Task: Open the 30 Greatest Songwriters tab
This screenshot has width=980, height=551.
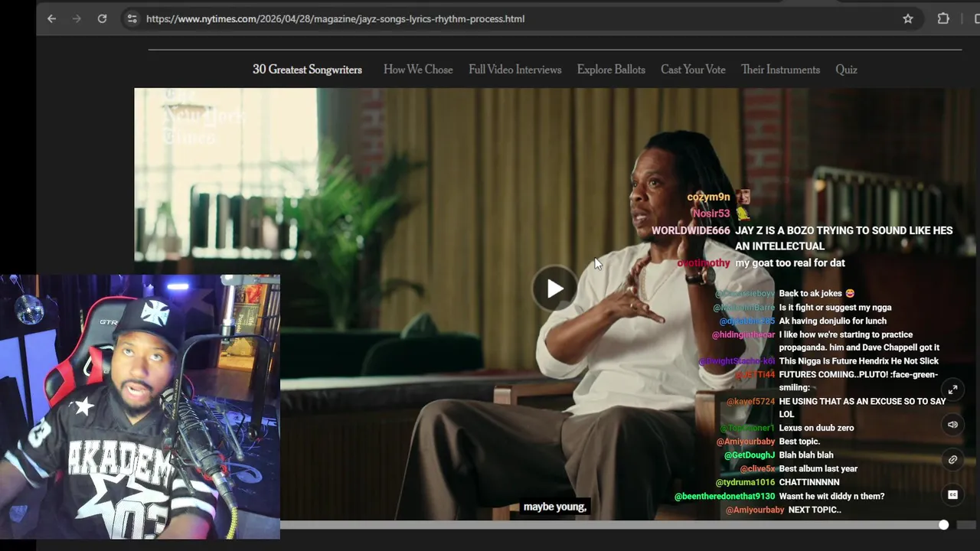Action: [307, 70]
